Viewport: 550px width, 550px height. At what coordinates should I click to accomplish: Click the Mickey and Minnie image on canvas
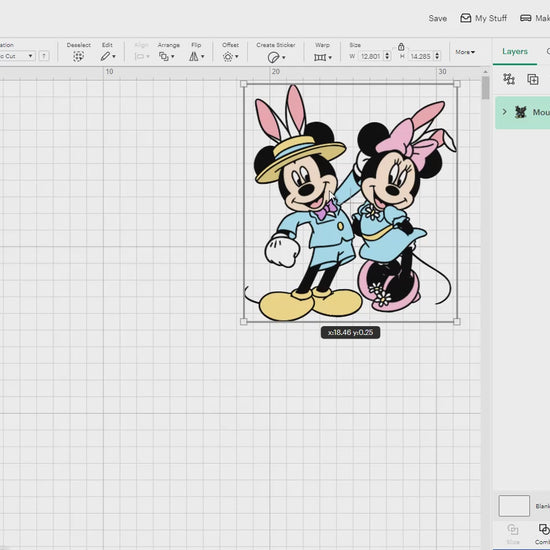pos(350,203)
